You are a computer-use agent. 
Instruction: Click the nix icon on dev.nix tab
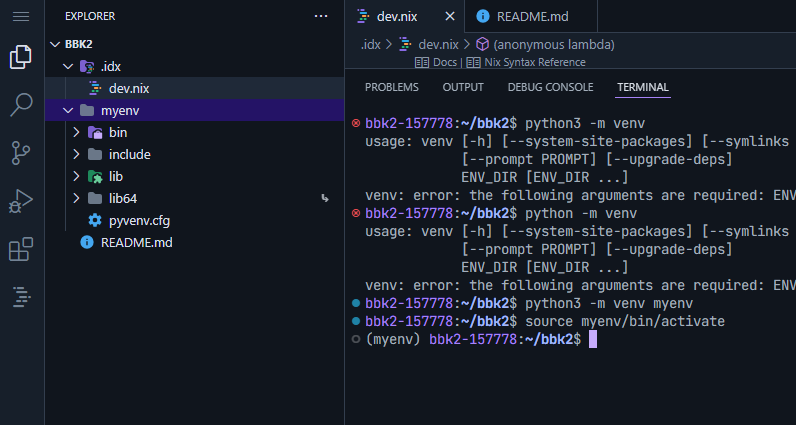pos(362,16)
